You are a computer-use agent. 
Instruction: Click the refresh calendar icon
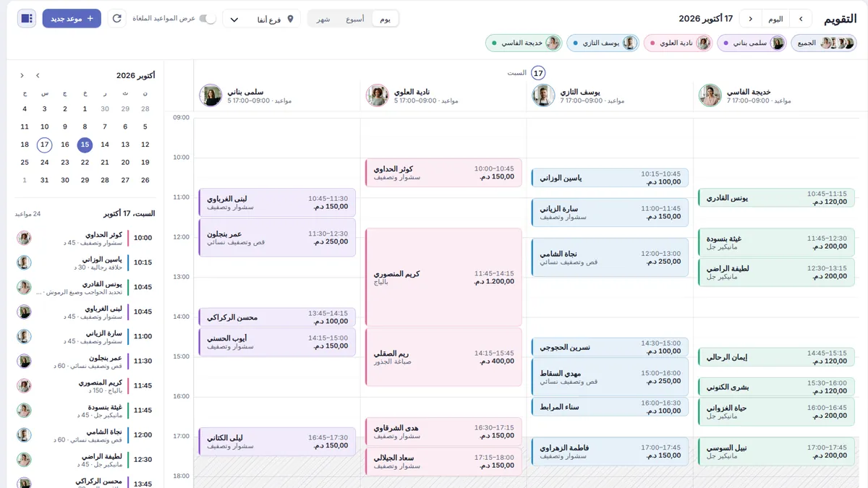pyautogui.click(x=116, y=18)
